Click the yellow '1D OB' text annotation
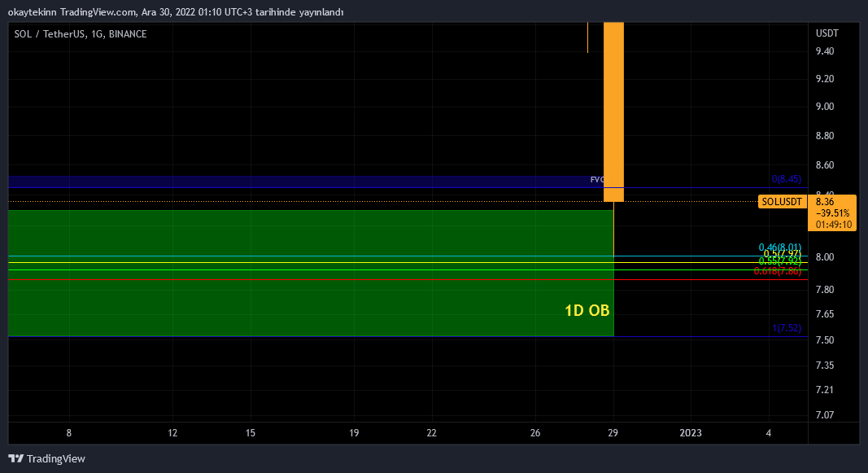The height and width of the screenshot is (473, 868). point(587,310)
